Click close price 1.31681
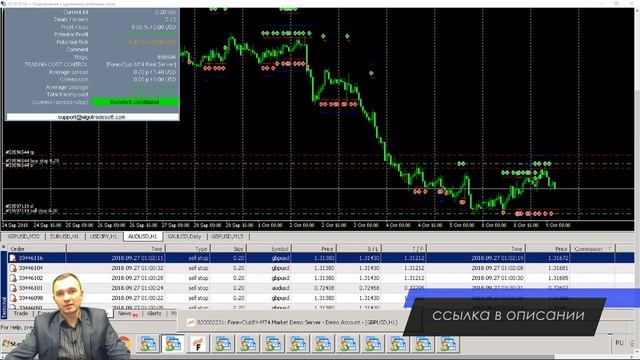Image resolution: width=640 pixels, height=360 pixels. [x=557, y=268]
